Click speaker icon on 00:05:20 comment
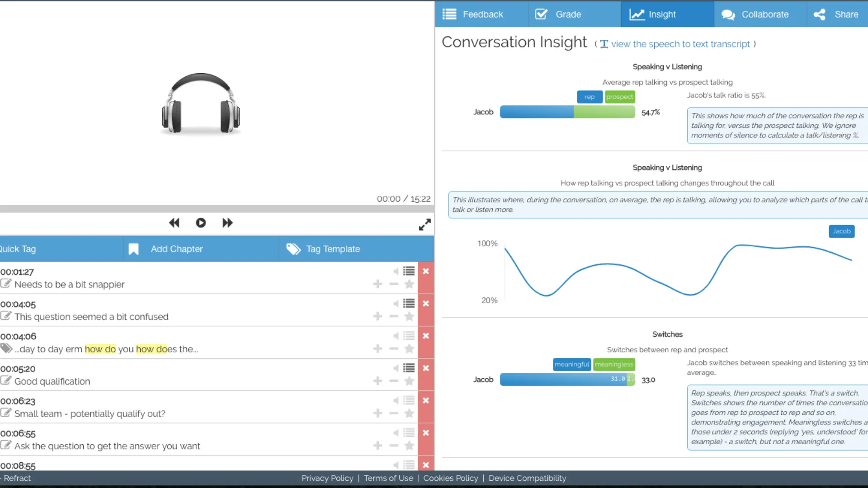The height and width of the screenshot is (488, 868). [396, 368]
